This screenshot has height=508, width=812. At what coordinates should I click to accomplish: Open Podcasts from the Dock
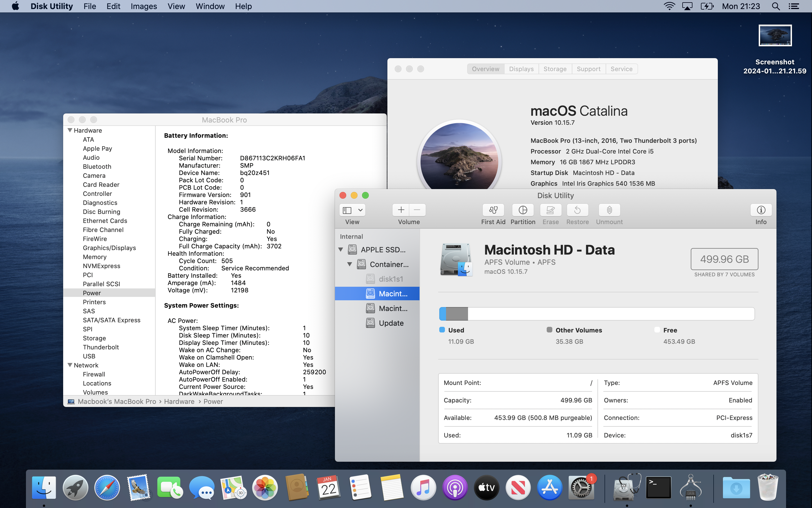[455, 487]
